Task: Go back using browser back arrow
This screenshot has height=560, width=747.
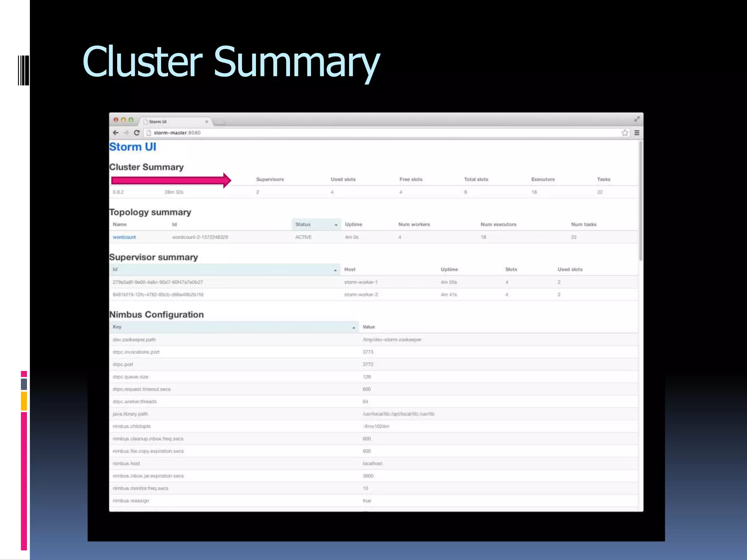Action: [116, 133]
